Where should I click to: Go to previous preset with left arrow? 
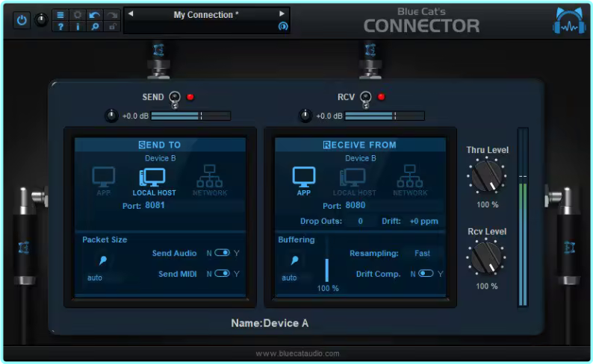click(x=131, y=13)
